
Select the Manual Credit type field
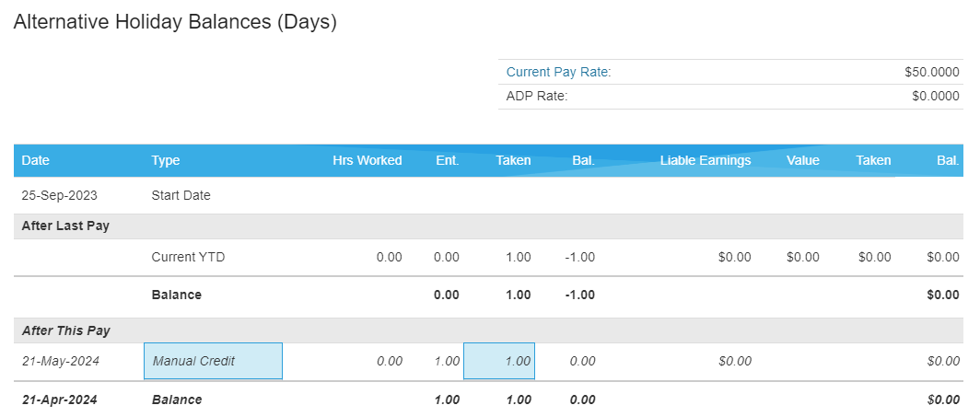click(213, 361)
